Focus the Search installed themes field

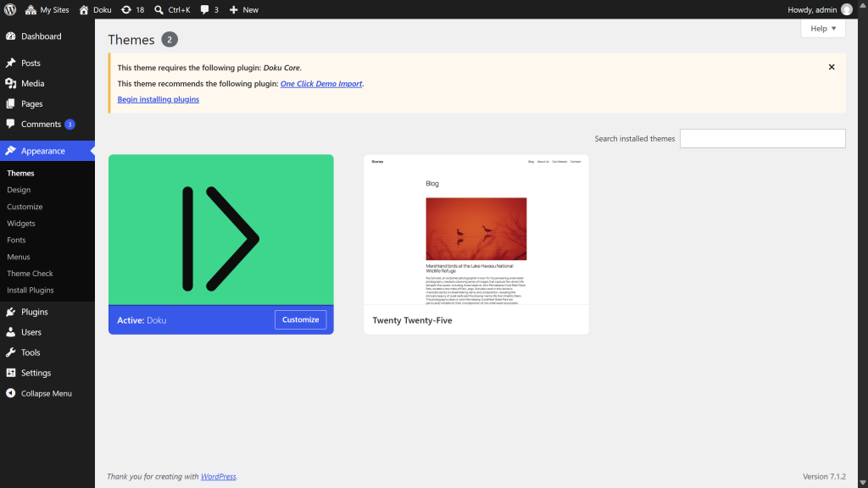coord(762,138)
